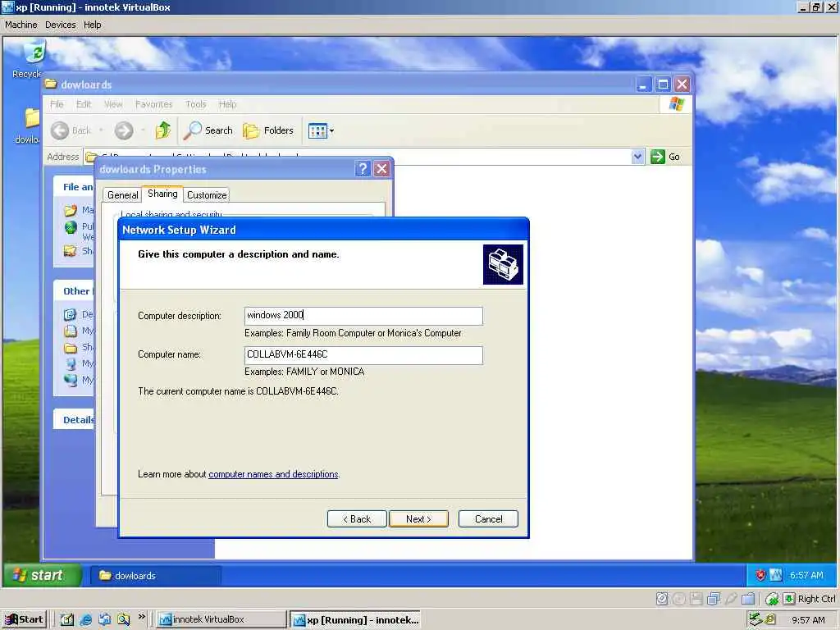Screen dimensions: 840x630
Task: Click the network wizard computers icon
Action: (503, 264)
